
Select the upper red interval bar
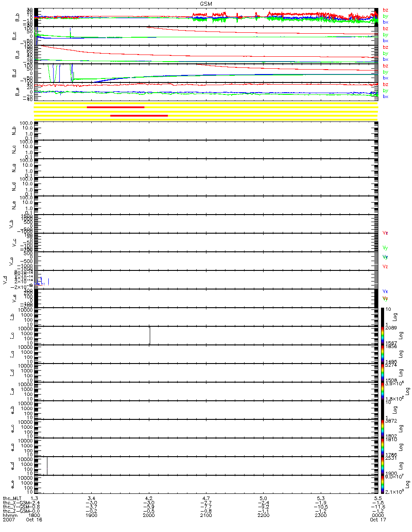116,107
